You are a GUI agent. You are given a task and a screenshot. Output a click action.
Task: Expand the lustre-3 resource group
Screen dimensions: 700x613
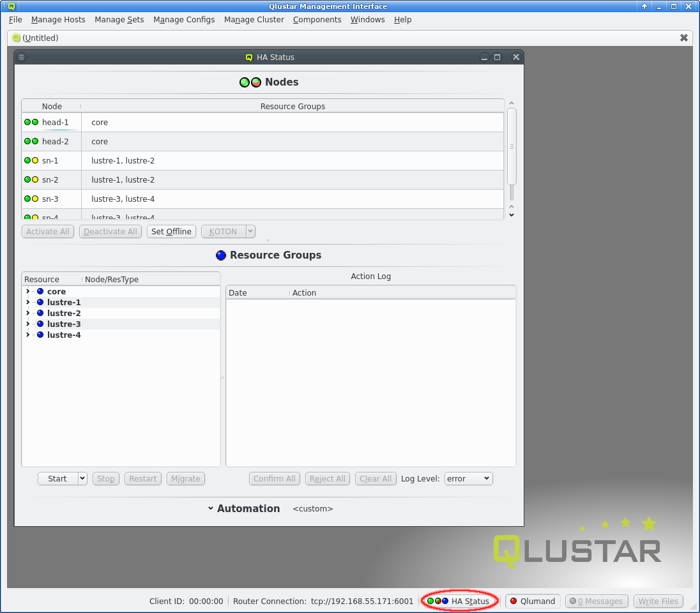click(x=27, y=324)
